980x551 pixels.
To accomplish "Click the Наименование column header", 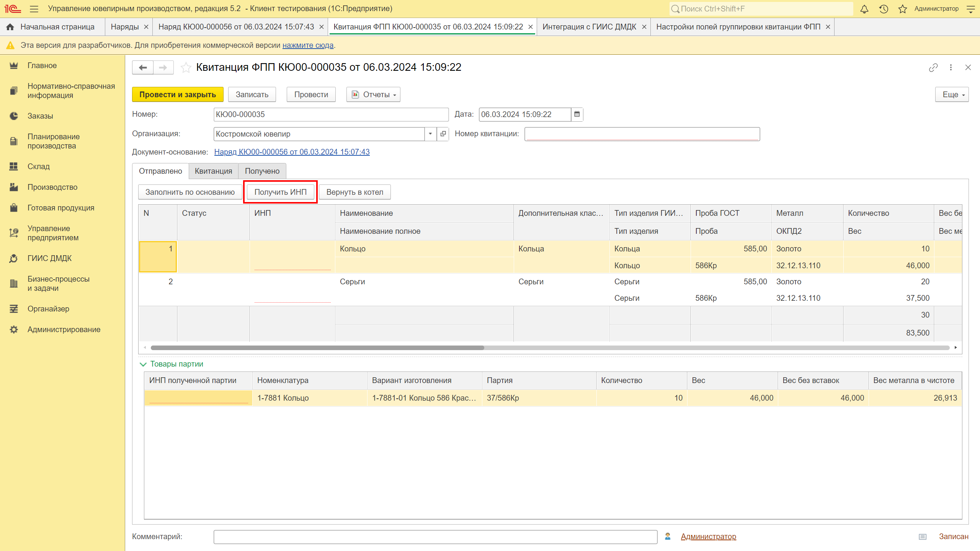I will 424,214.
